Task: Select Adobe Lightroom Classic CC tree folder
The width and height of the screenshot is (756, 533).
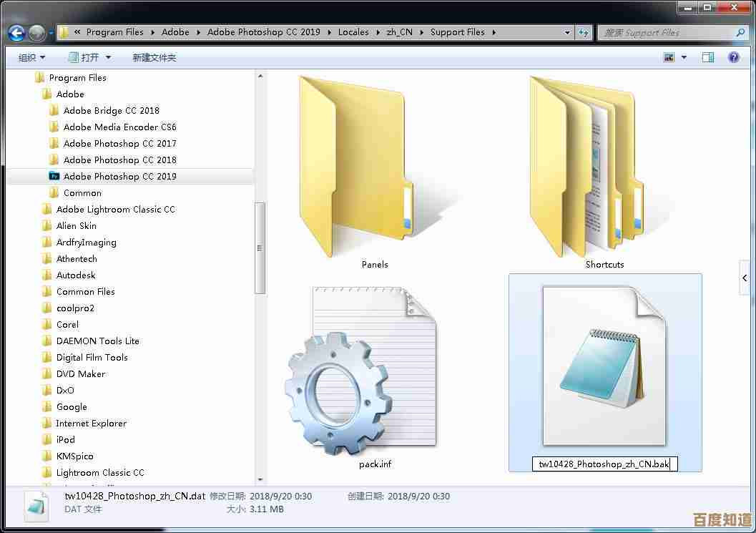Action: click(115, 209)
